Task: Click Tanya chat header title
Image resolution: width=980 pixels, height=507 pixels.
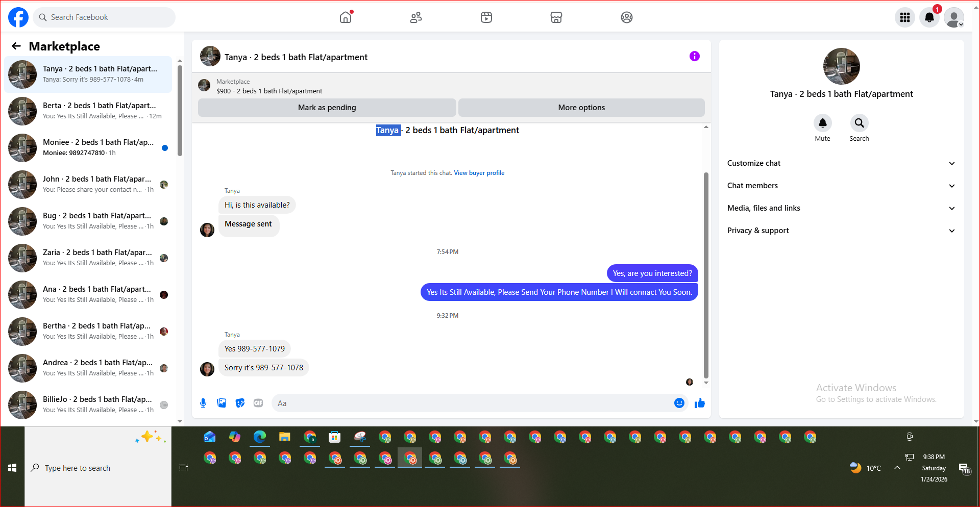Action: tap(296, 57)
